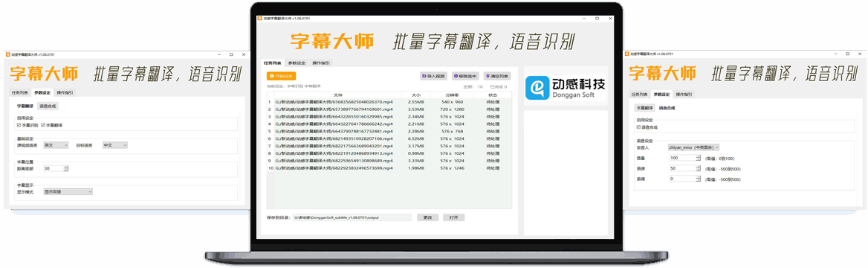Viewport: 868px width, 268px height.
Task: Select 语音合成 sub-tab in left window
Action: click(x=48, y=106)
